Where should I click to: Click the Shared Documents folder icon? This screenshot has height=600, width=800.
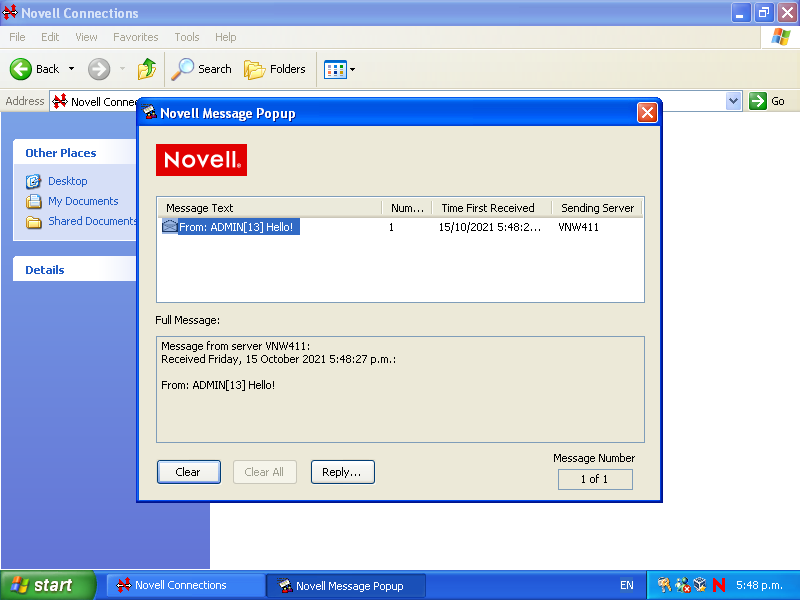click(34, 221)
